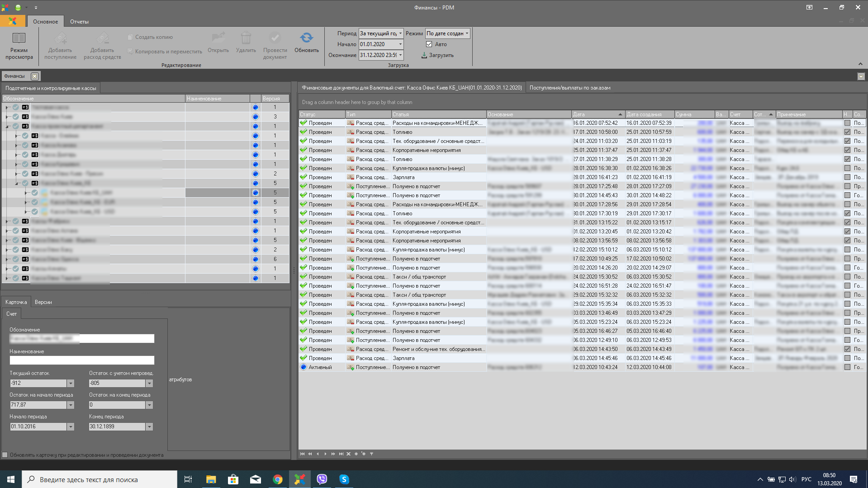Click the Обозначение text field

tap(82, 338)
